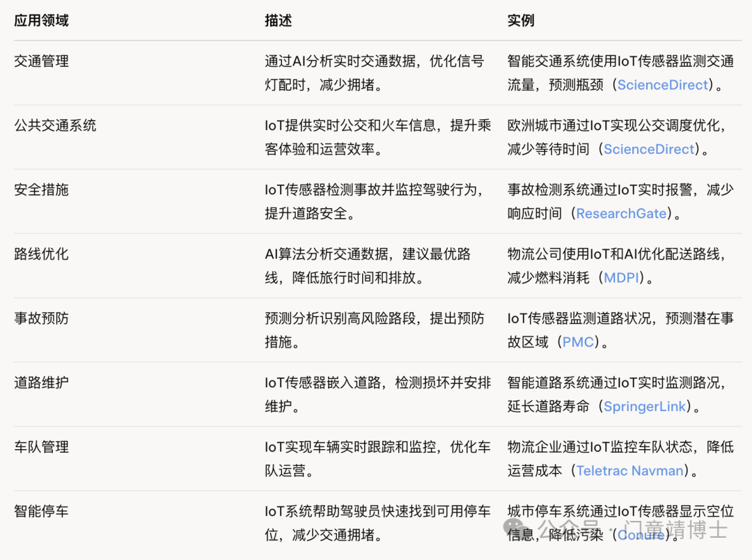Select the 事故预防 cell
This screenshot has height=560, width=752.
coord(41,318)
